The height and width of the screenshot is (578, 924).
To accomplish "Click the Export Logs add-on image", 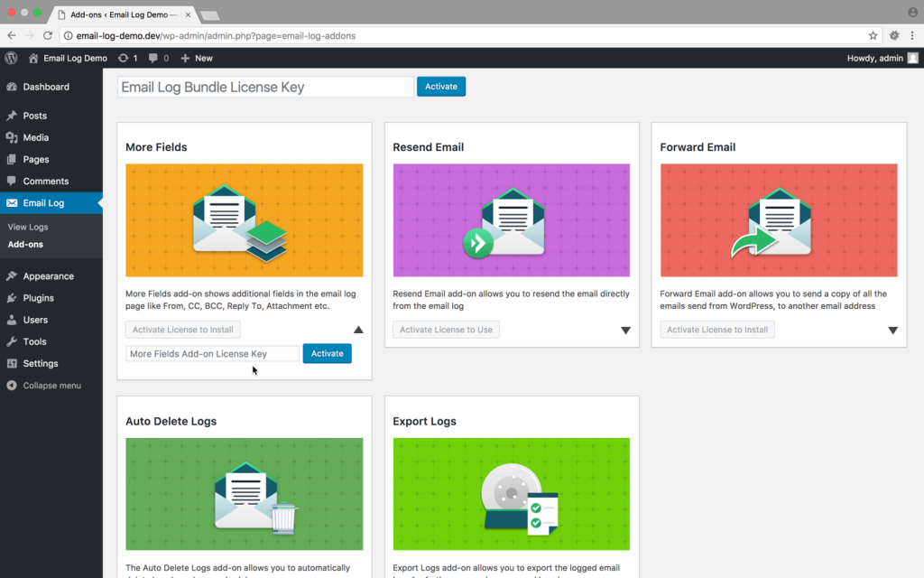I will 512,494.
